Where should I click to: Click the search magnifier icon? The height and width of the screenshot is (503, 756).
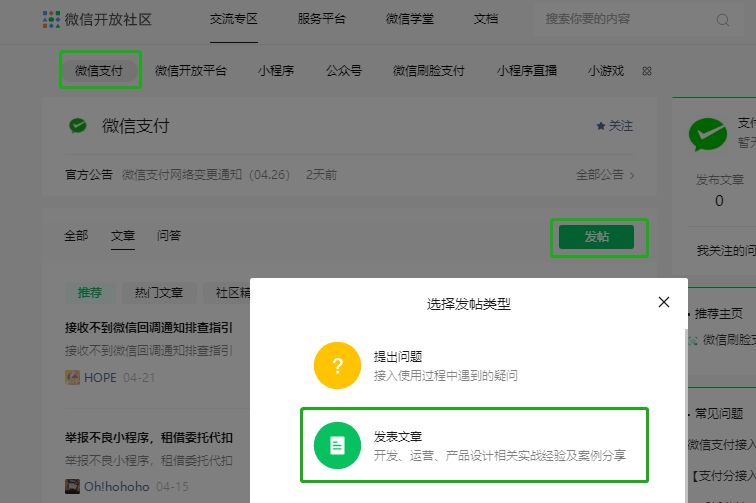[x=722, y=20]
